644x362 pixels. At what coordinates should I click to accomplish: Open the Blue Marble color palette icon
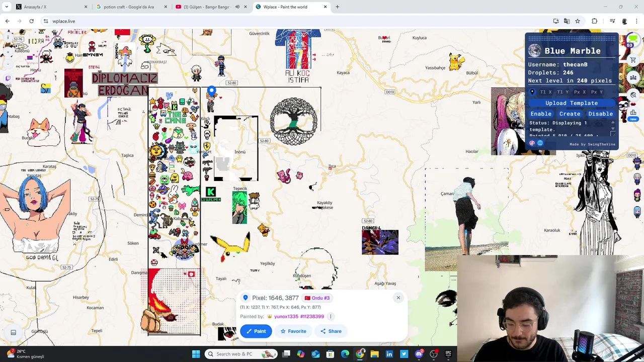532,143
